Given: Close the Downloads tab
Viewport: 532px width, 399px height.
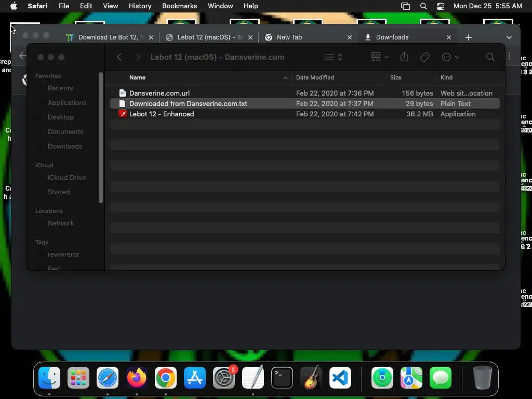Looking at the screenshot, I should (448, 37).
